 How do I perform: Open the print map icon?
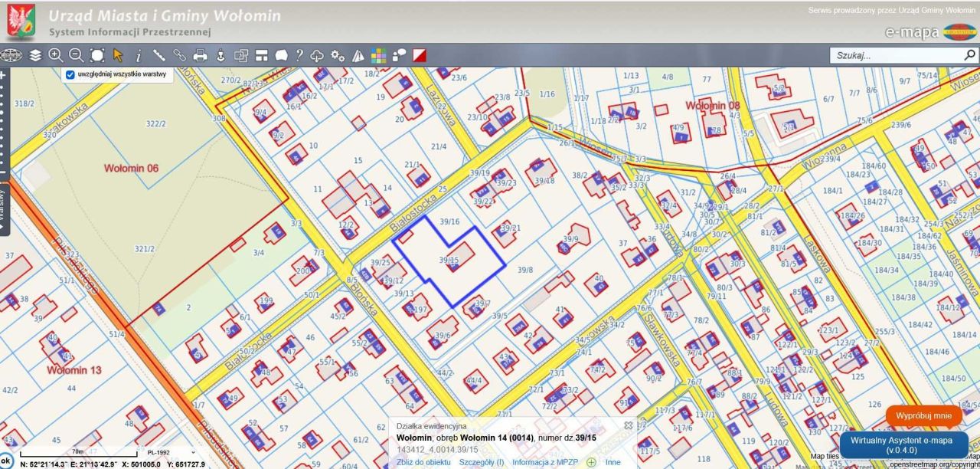tap(201, 55)
